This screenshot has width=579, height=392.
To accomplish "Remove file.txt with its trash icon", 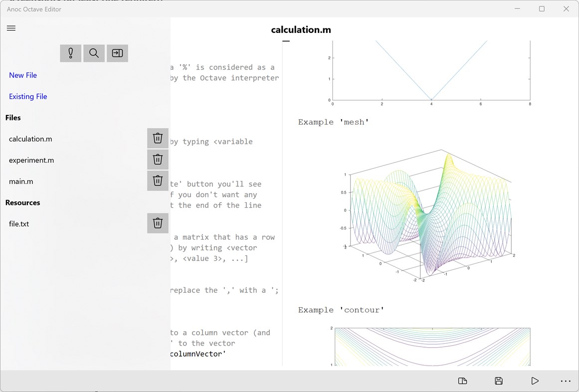I will [158, 223].
